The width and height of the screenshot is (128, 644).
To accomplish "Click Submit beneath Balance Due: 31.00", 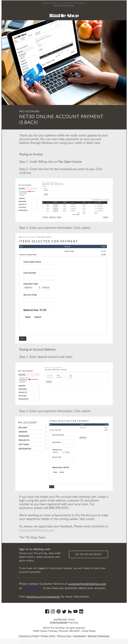I will point(38,317).
